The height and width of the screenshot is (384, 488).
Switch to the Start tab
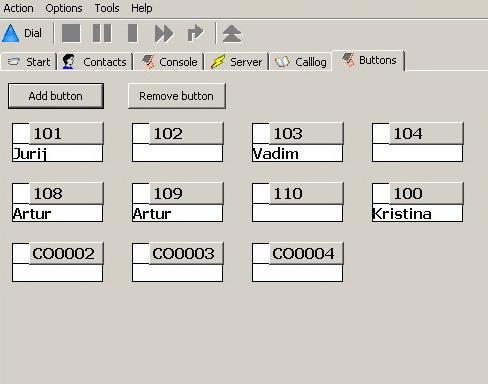[x=29, y=62]
